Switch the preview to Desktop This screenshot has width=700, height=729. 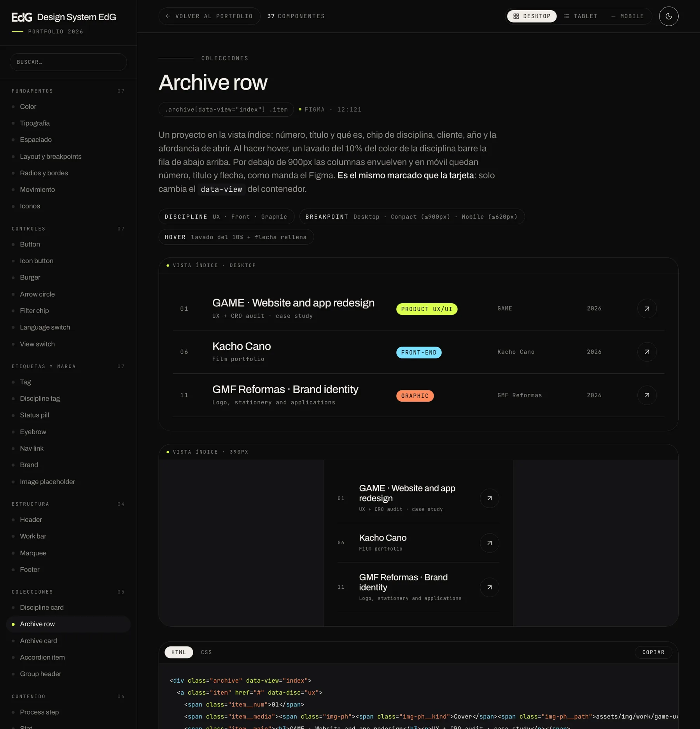pos(532,16)
